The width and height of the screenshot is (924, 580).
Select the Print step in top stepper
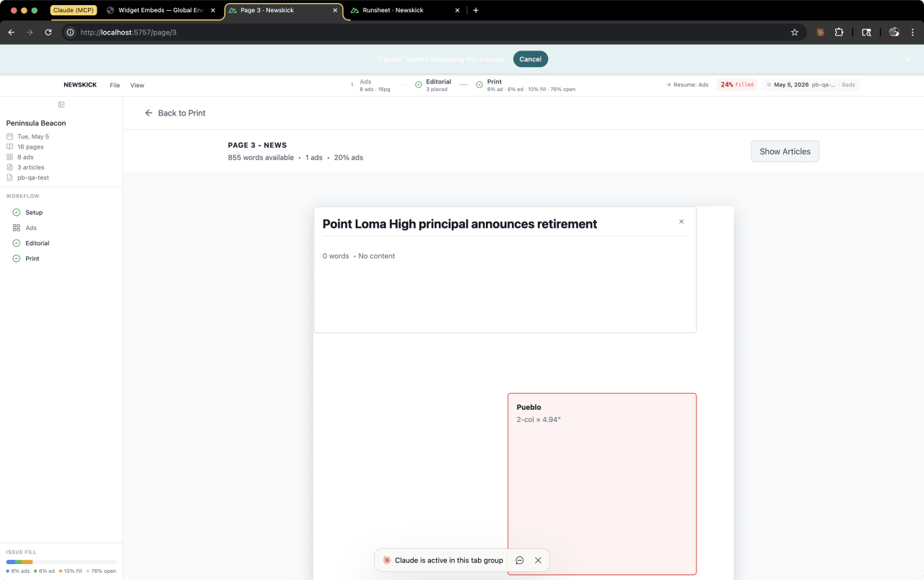(525, 85)
